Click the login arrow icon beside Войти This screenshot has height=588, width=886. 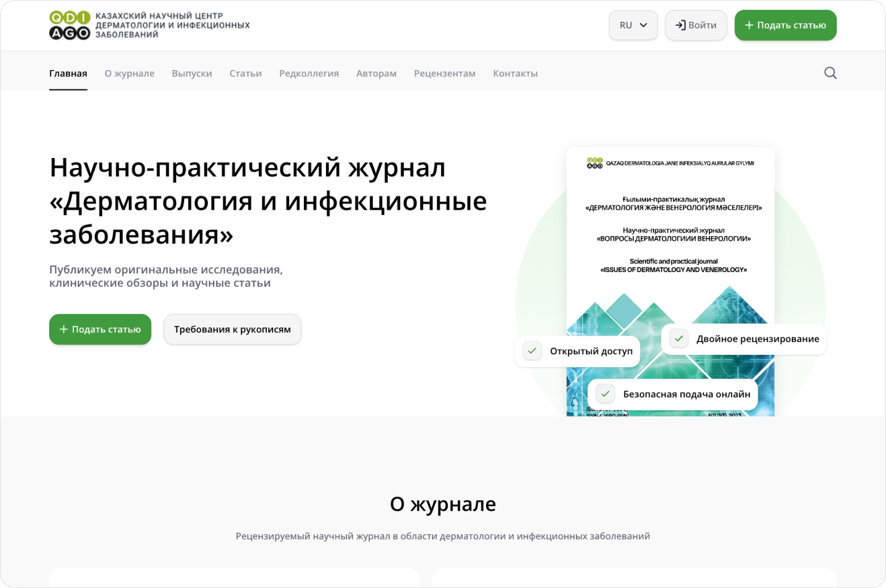tap(680, 25)
